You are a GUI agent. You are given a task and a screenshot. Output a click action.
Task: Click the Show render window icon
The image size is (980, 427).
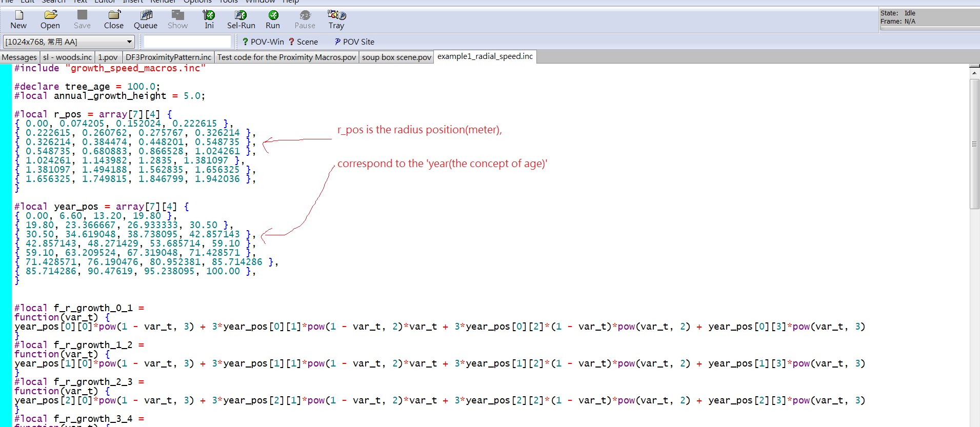click(x=177, y=19)
